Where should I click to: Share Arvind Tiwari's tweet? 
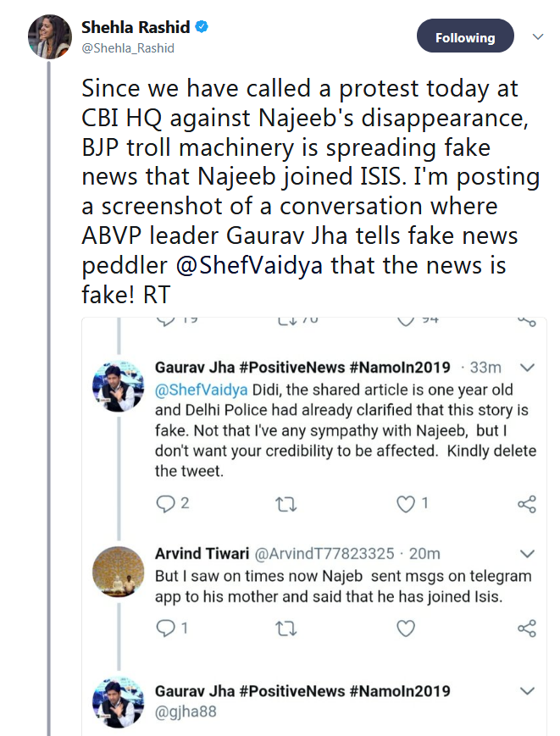[x=526, y=628]
